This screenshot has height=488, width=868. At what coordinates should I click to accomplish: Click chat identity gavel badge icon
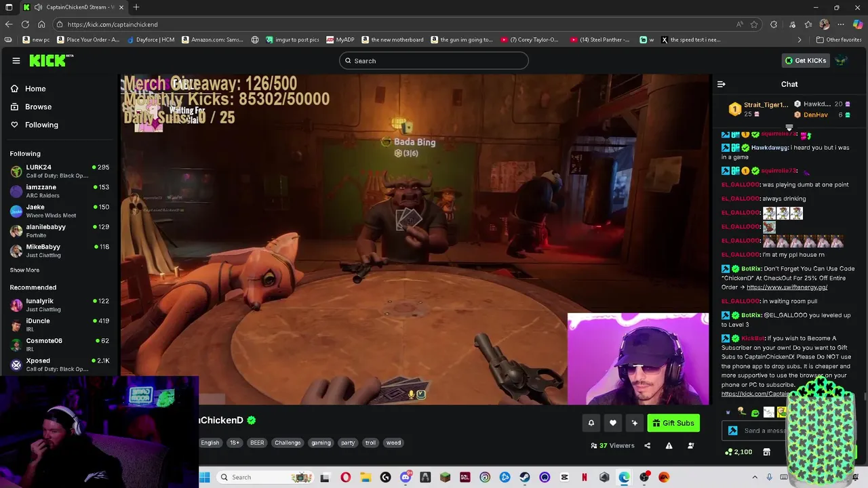[732, 430]
